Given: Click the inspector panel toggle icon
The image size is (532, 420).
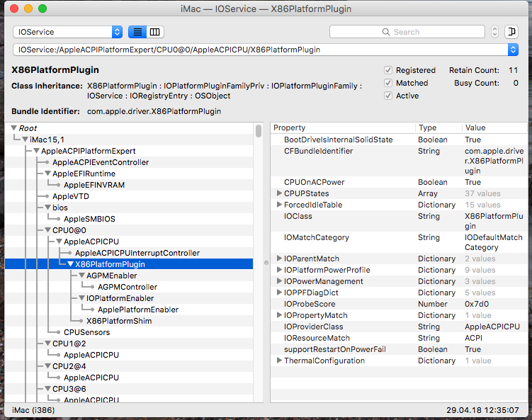Looking at the screenshot, I should click(x=511, y=32).
